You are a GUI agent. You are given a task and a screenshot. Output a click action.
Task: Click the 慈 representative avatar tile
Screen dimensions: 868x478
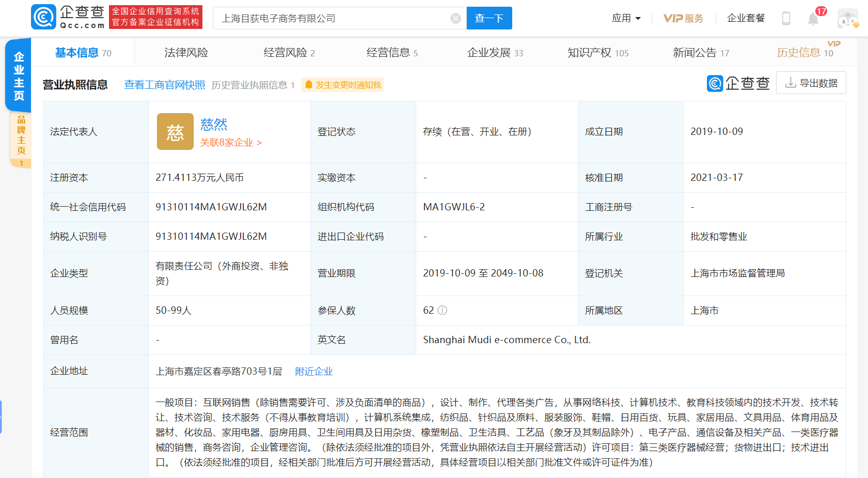pos(175,132)
